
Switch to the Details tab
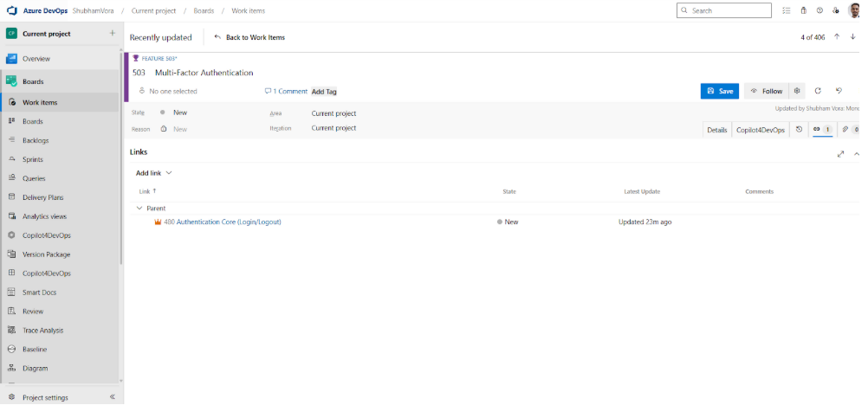(x=716, y=130)
